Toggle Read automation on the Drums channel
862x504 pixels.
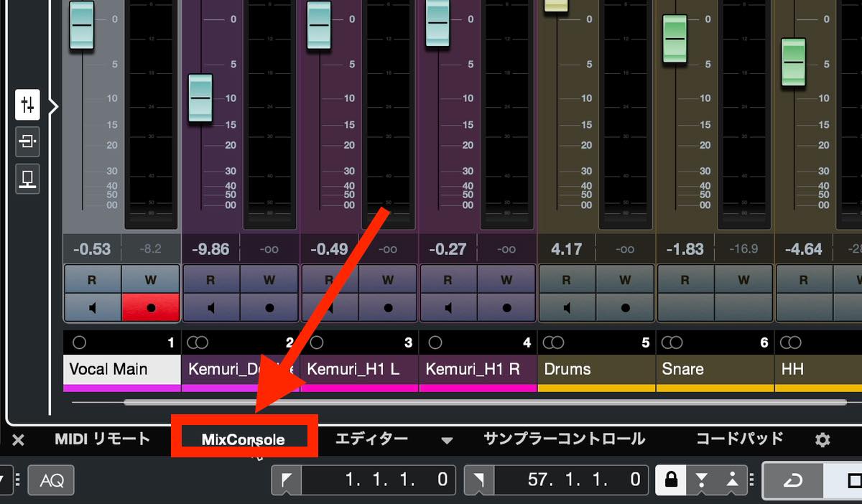click(567, 279)
